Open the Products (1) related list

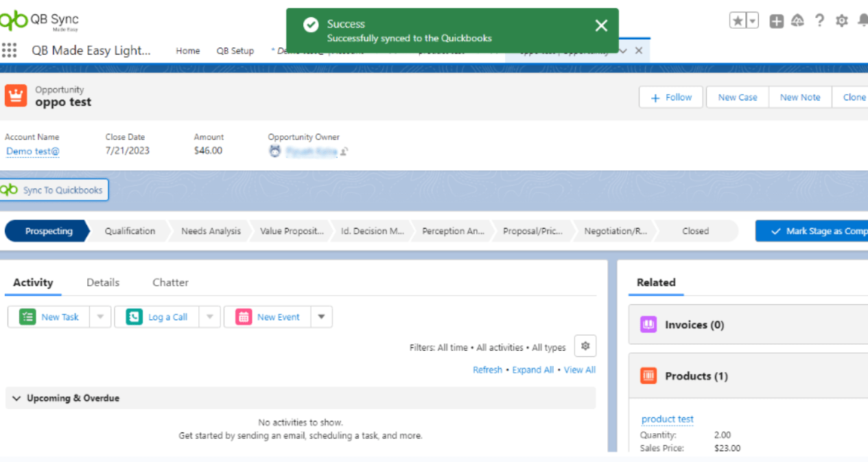tap(696, 376)
